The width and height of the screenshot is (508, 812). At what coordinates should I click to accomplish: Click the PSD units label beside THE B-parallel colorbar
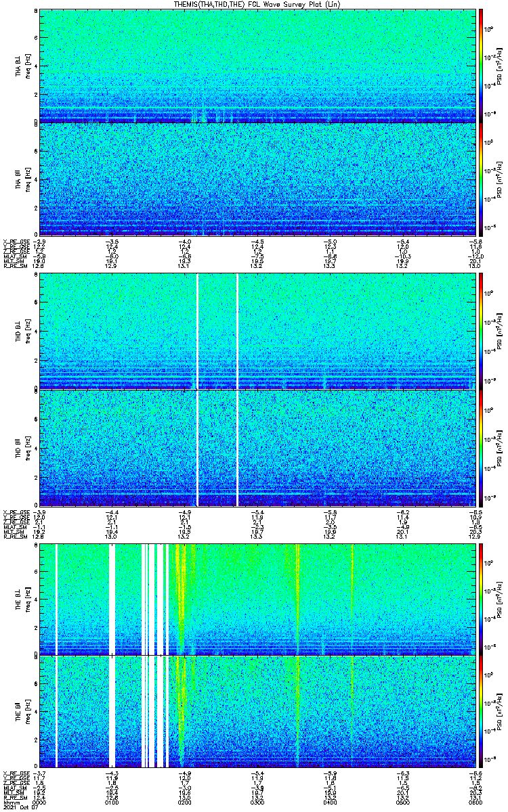click(x=498, y=711)
